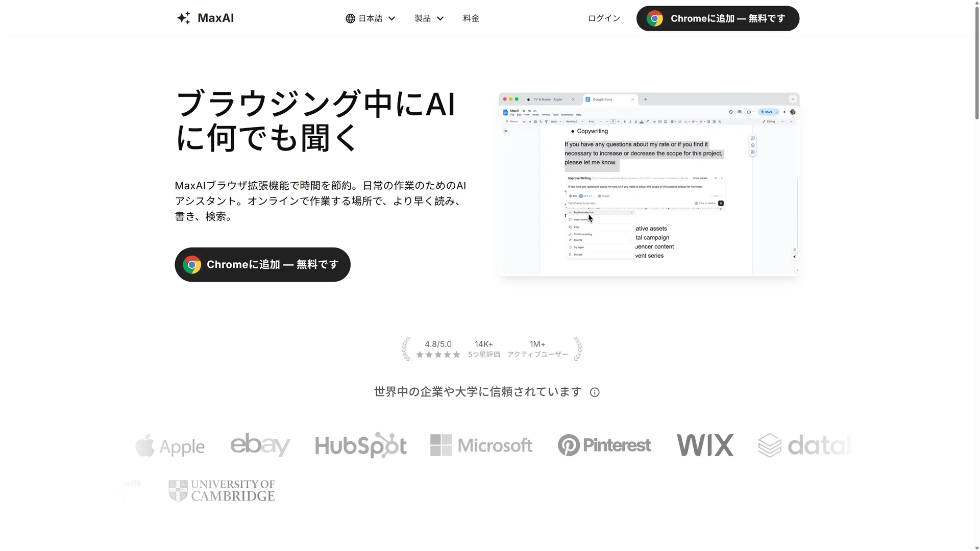980x551 pixels.
Task: Click the University of Cambridge logo
Action: (x=222, y=490)
